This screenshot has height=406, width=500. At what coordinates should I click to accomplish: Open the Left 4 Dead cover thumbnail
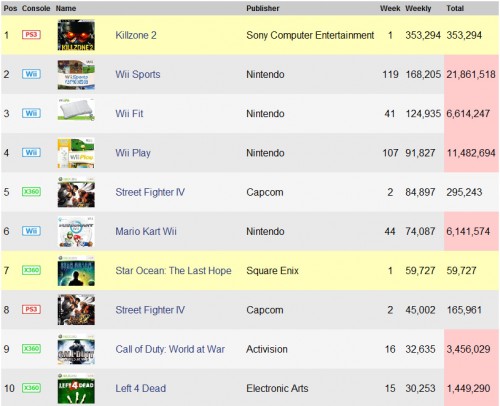tap(76, 388)
